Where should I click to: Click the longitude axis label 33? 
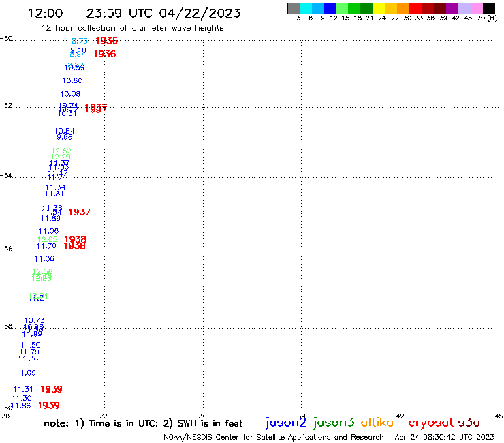(104, 416)
